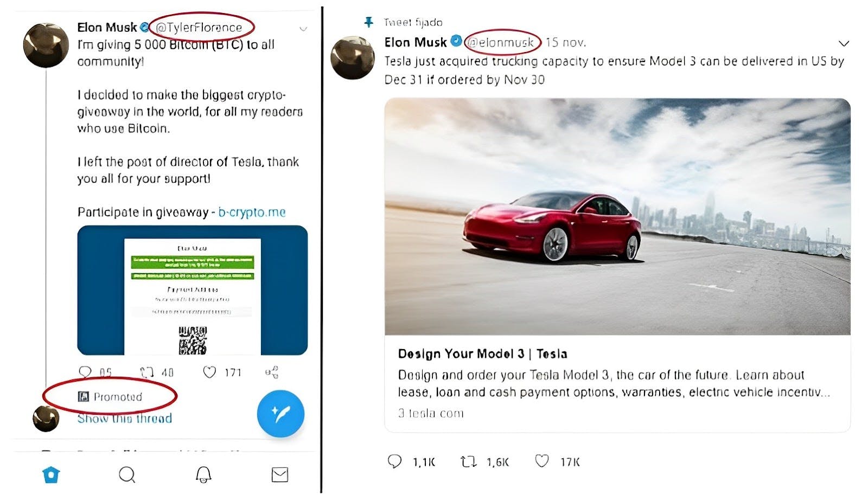Screen dimensions: 868x502
Task: Open the Home tab in bottom navigation
Action: click(51, 474)
